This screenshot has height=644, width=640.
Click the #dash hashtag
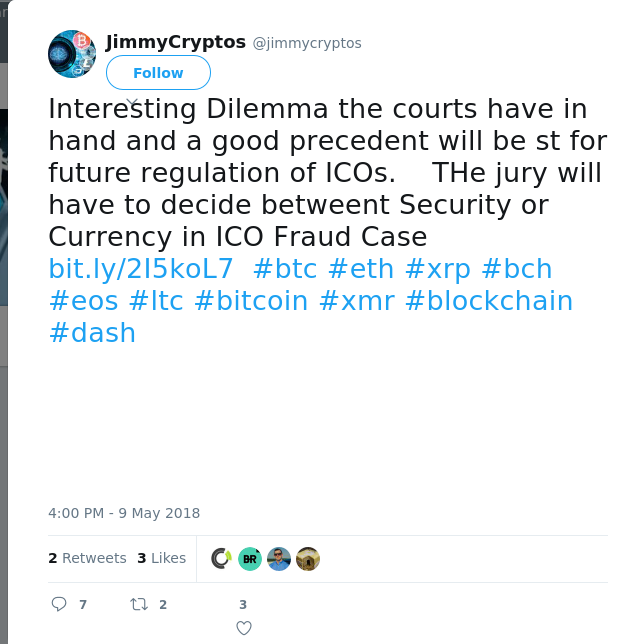(92, 333)
